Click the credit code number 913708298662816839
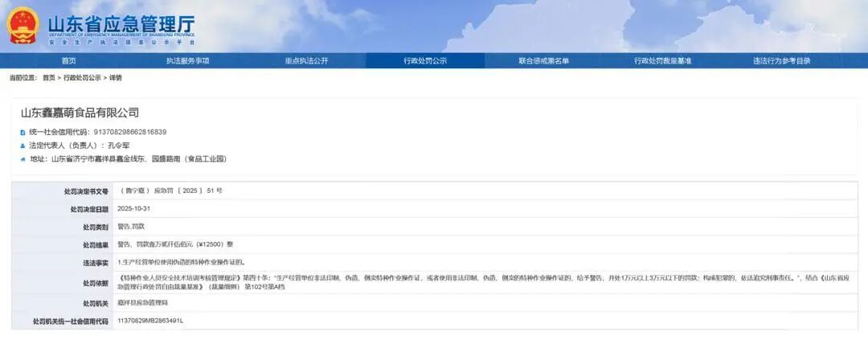 (130, 132)
